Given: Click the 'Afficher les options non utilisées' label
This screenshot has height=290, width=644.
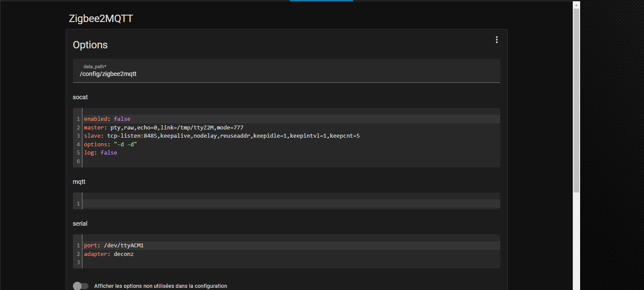Looking at the screenshot, I should [x=161, y=286].
